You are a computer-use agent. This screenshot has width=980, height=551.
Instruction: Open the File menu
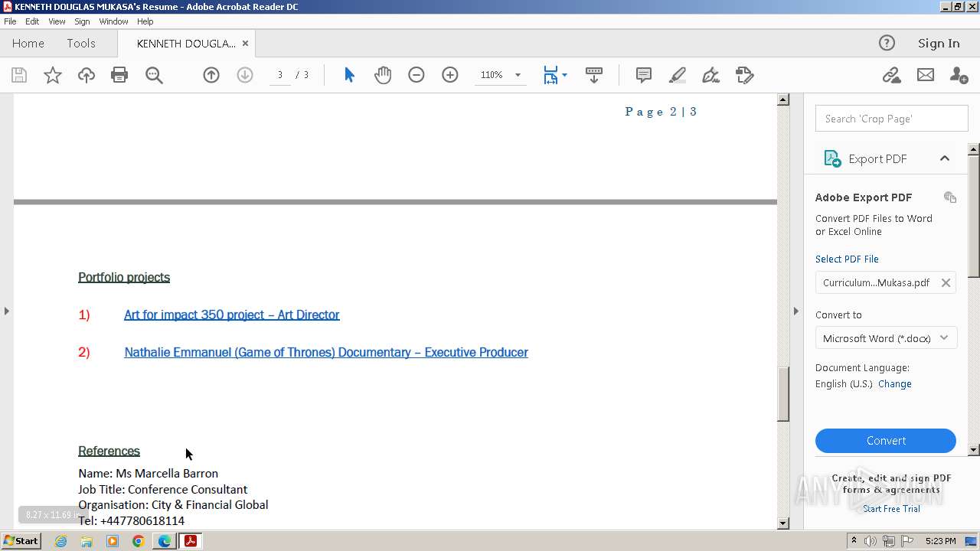[10, 21]
